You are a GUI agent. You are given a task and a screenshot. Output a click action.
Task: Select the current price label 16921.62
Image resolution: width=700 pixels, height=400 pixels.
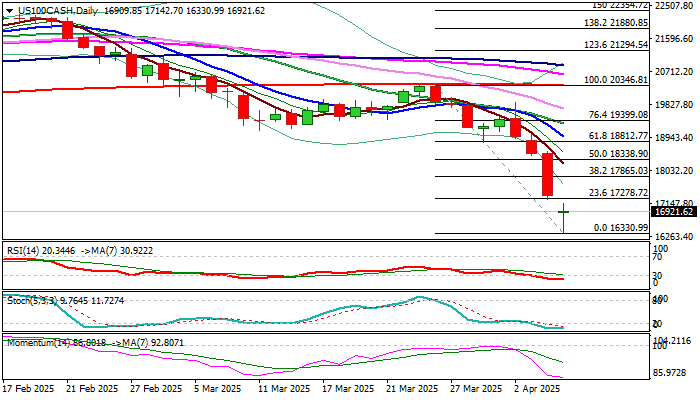(x=674, y=212)
